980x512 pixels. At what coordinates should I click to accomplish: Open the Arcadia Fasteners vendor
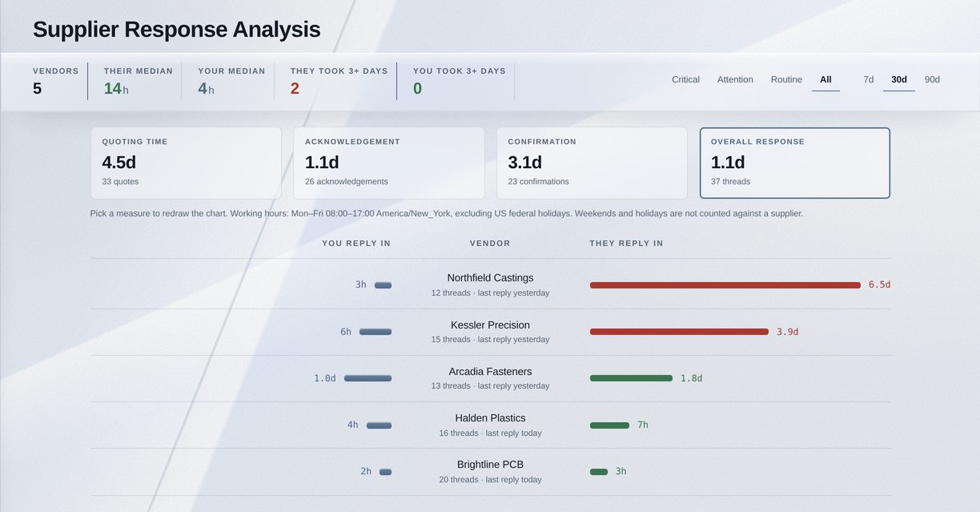(x=490, y=371)
